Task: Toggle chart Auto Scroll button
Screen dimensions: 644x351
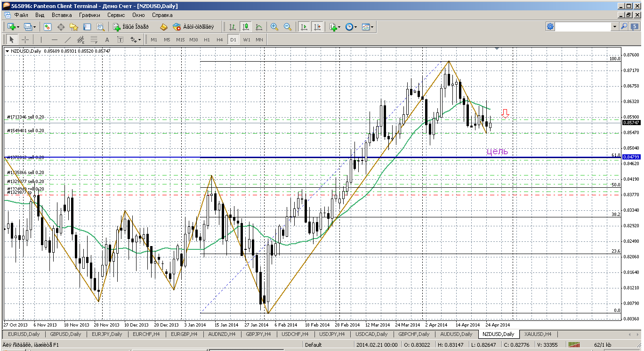Action: (x=304, y=27)
